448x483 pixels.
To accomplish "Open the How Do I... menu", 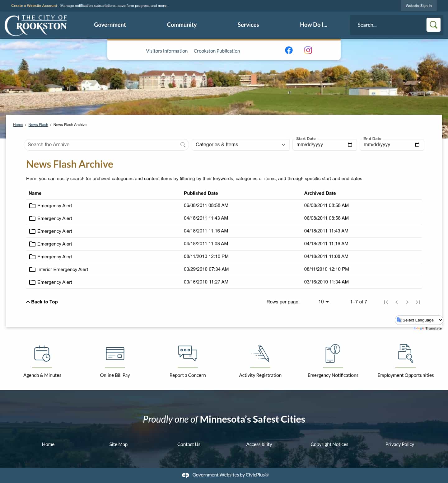I will [x=314, y=25].
